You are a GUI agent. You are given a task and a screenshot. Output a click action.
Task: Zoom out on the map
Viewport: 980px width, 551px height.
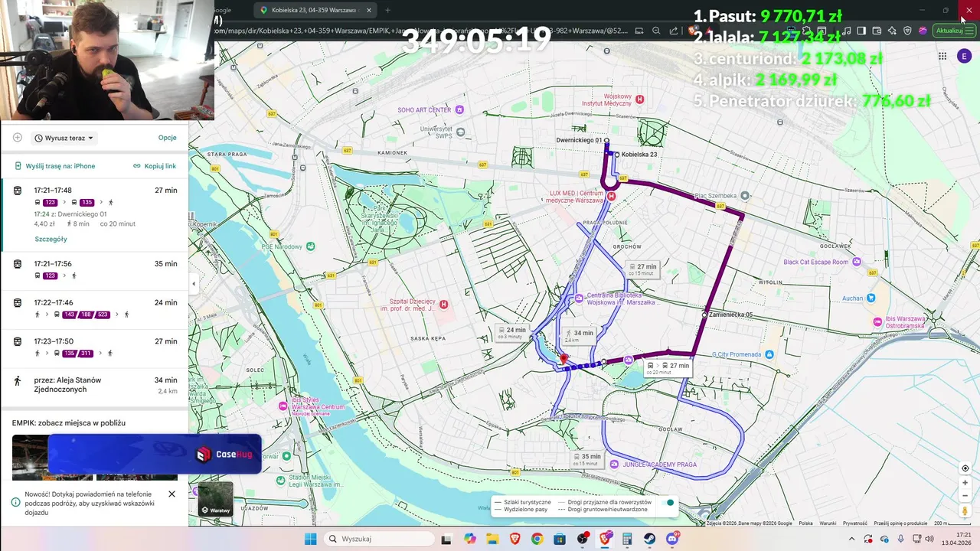(x=965, y=495)
